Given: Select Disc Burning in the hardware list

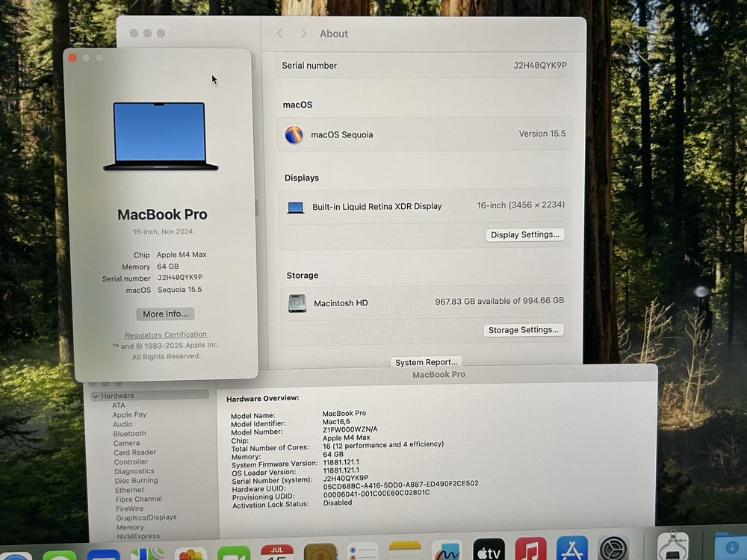Looking at the screenshot, I should point(136,480).
